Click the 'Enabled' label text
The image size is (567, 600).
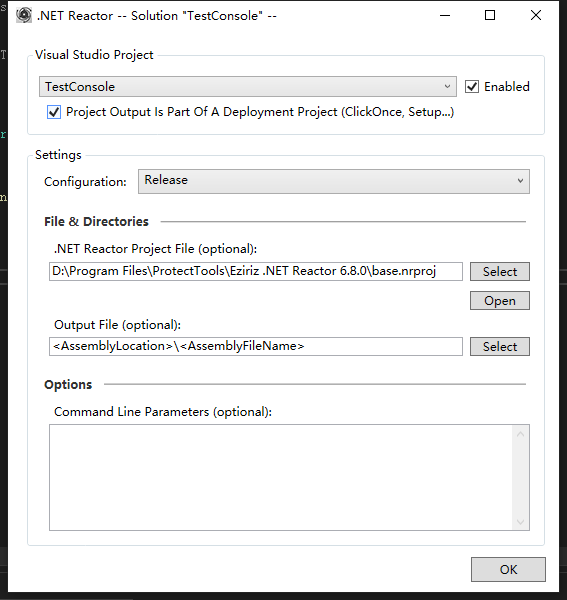click(x=507, y=87)
